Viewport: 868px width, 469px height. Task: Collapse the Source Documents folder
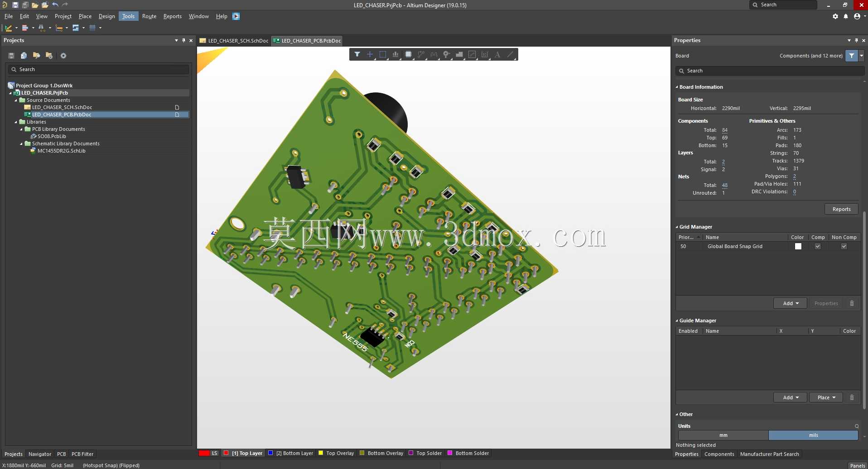(x=16, y=100)
